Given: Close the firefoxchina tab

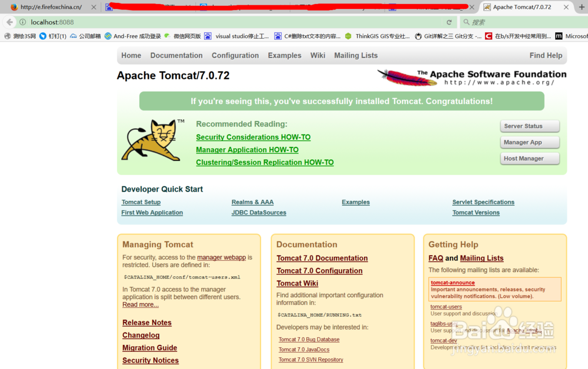Looking at the screenshot, I should (93, 7).
